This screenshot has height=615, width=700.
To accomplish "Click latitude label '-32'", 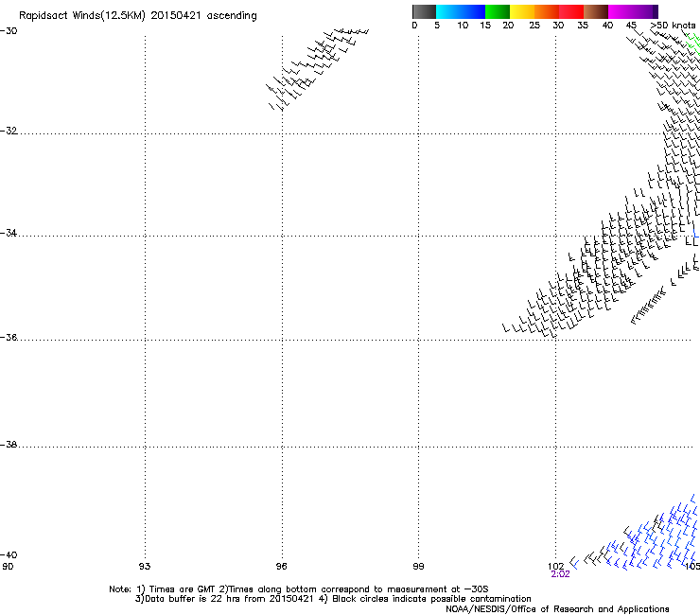I will (9, 131).
